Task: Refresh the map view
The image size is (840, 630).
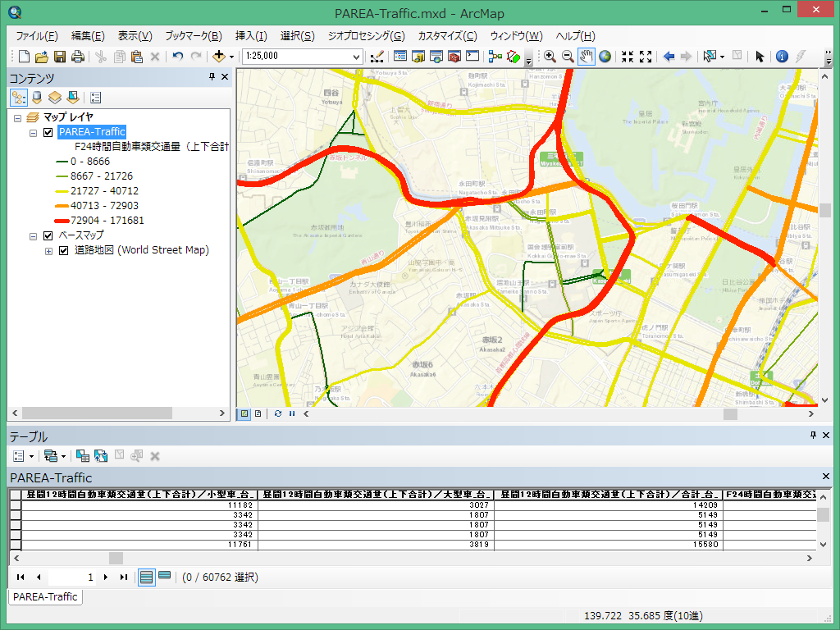Action: coord(277,413)
